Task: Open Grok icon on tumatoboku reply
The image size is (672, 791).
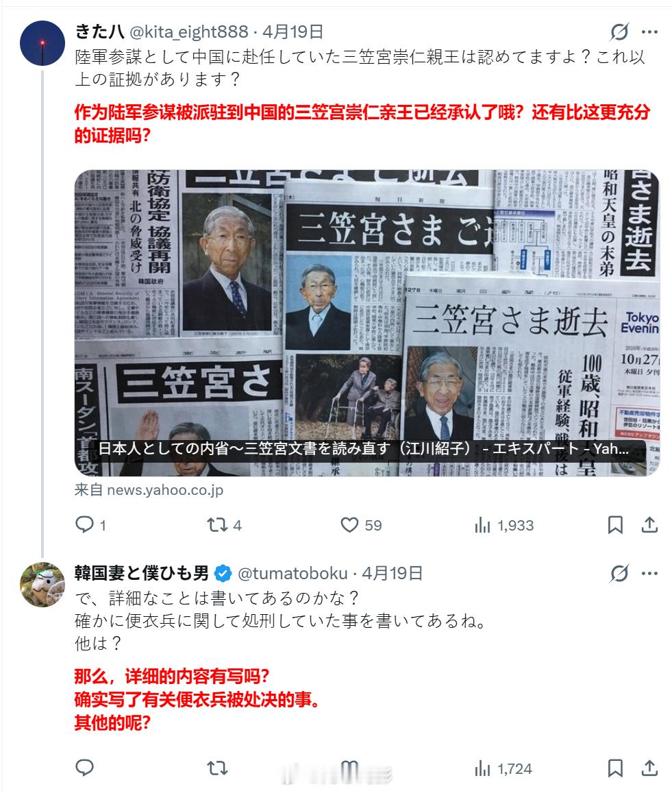Action: (x=619, y=573)
